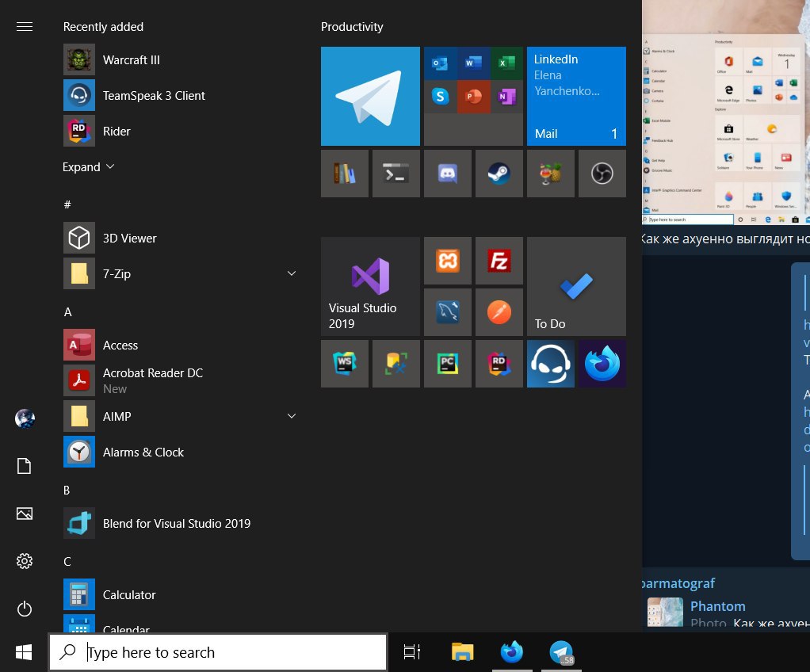Open Task View from the taskbar
The width and height of the screenshot is (810, 672).
point(411,652)
